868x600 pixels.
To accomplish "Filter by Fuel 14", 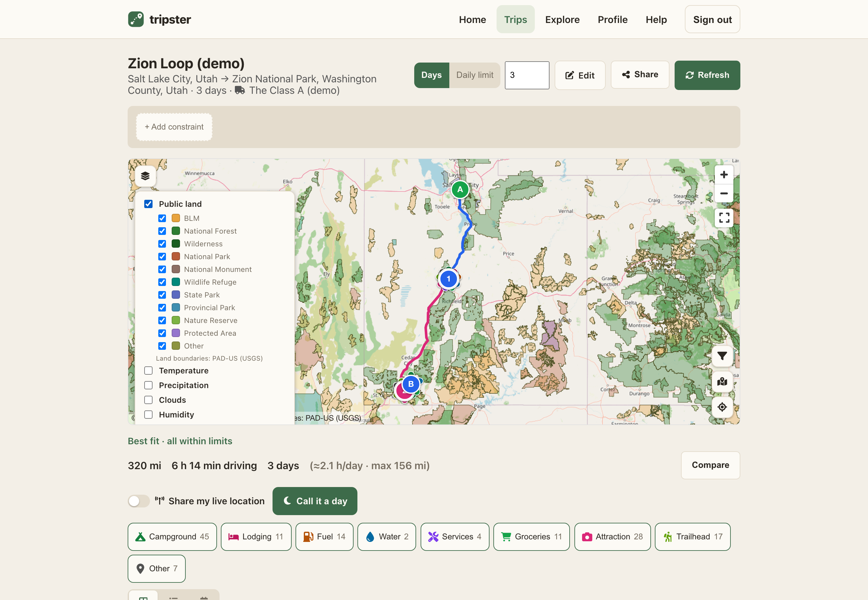I will pyautogui.click(x=325, y=536).
